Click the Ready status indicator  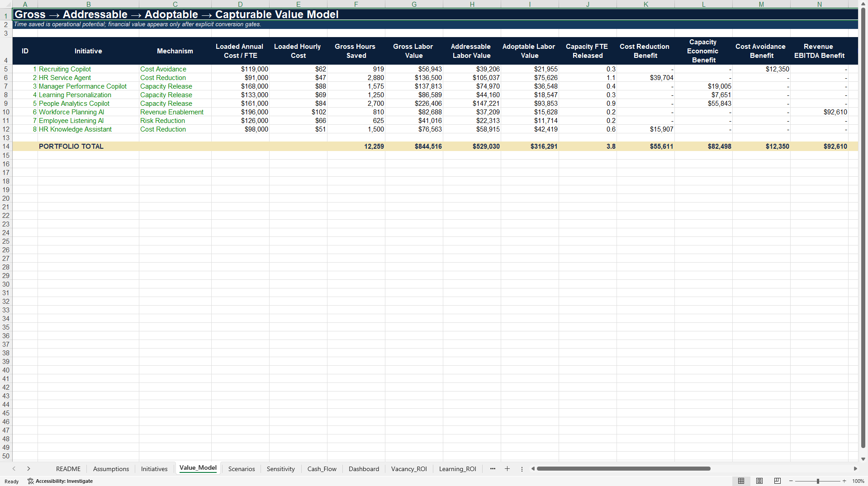click(12, 481)
